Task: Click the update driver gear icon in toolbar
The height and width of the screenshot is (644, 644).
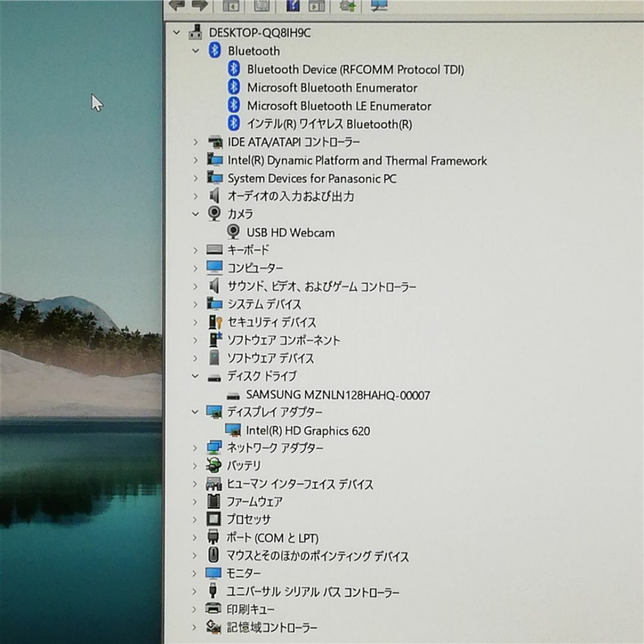Action: (348, 5)
